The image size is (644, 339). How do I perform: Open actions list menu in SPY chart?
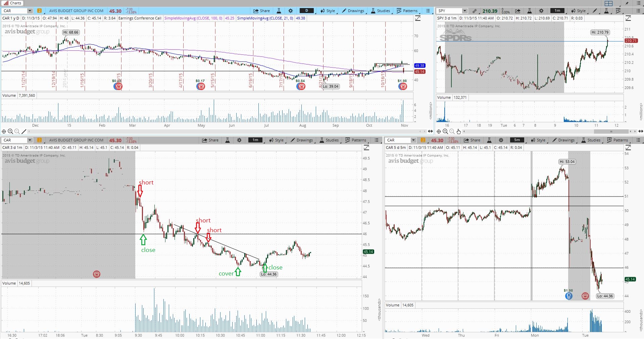click(x=638, y=11)
